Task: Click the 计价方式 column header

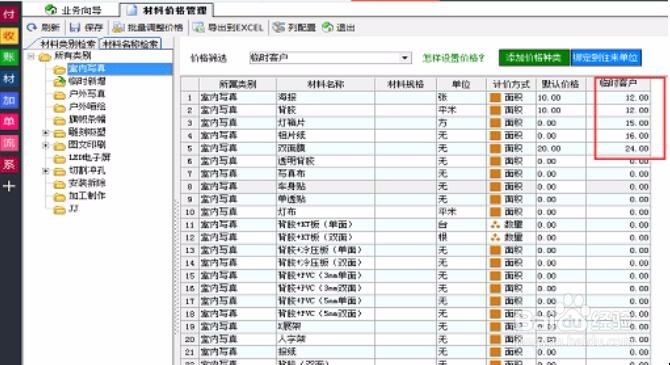Action: (x=511, y=84)
